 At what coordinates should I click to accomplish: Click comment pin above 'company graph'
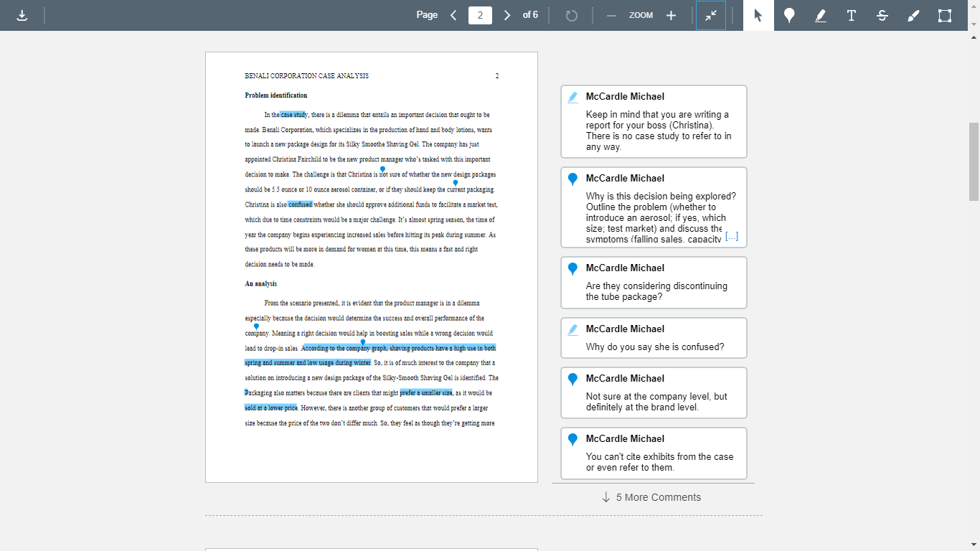pos(363,343)
